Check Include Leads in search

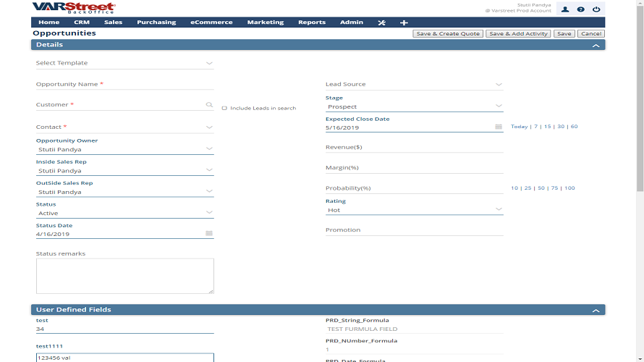point(224,108)
